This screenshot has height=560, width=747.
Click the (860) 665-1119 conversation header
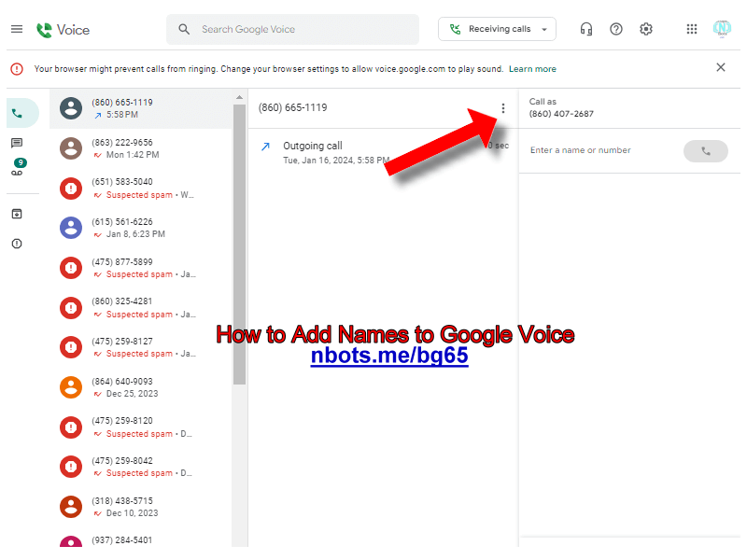pyautogui.click(x=292, y=107)
